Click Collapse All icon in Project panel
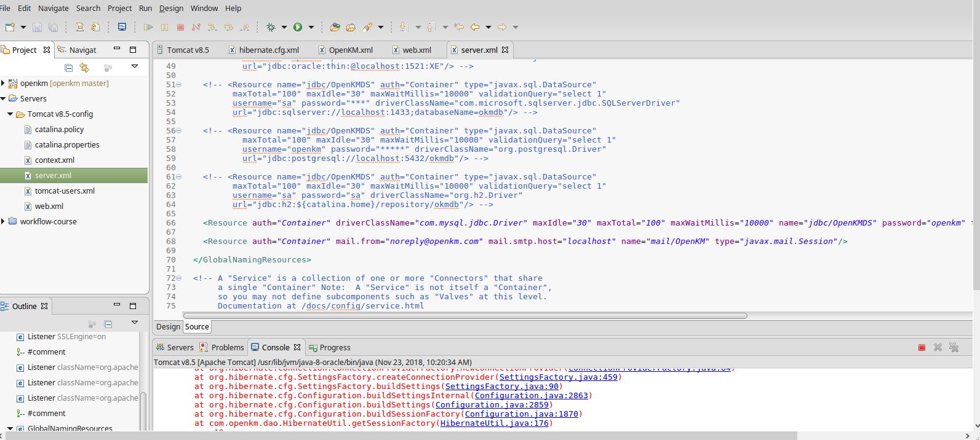The width and height of the screenshot is (980, 440). tap(68, 68)
